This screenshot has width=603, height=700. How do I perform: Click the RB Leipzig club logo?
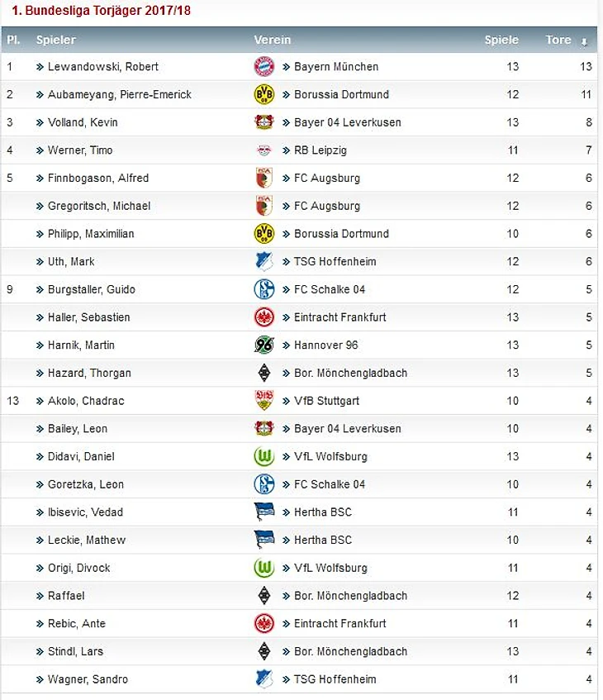(264, 150)
